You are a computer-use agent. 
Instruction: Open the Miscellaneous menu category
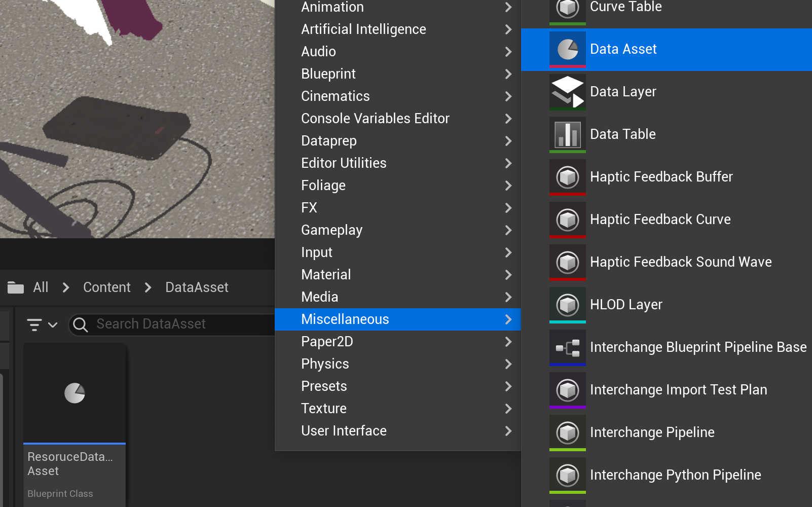click(345, 319)
